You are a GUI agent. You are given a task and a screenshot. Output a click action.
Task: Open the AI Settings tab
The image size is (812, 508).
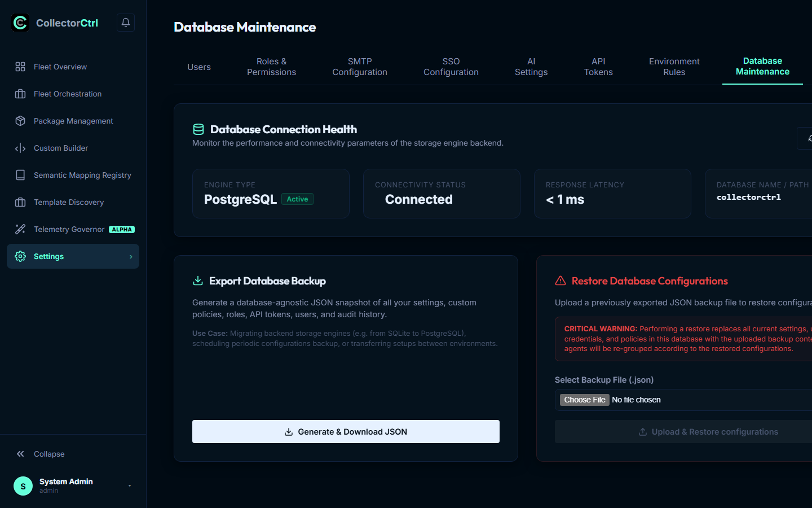coord(531,67)
